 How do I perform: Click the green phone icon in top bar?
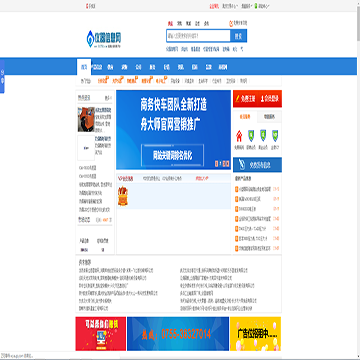(256, 6)
